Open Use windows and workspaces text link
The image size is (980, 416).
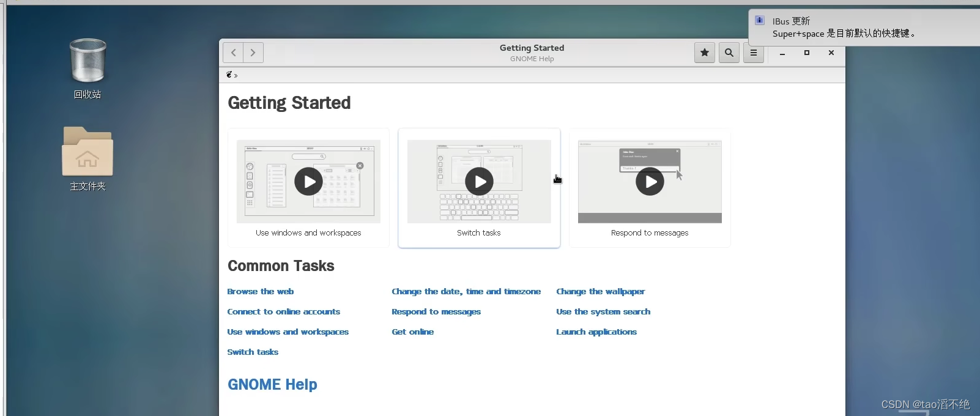click(288, 332)
